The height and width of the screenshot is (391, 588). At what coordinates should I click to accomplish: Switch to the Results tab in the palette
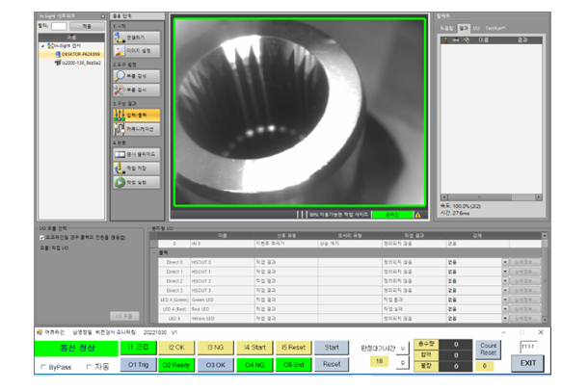click(x=464, y=28)
